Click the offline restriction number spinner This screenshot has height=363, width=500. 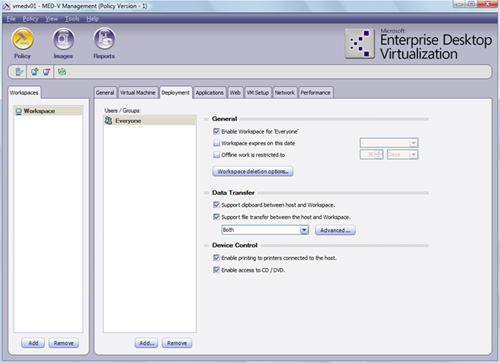click(371, 155)
